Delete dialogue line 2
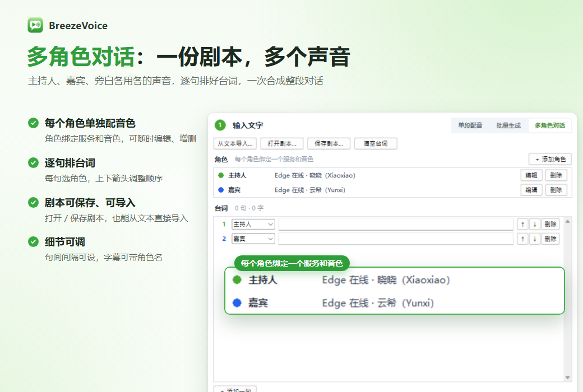 click(550, 239)
